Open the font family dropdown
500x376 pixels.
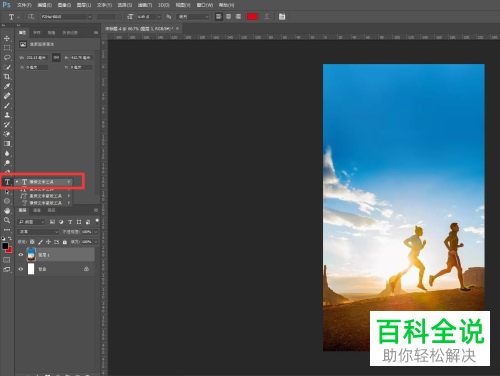(x=66, y=16)
